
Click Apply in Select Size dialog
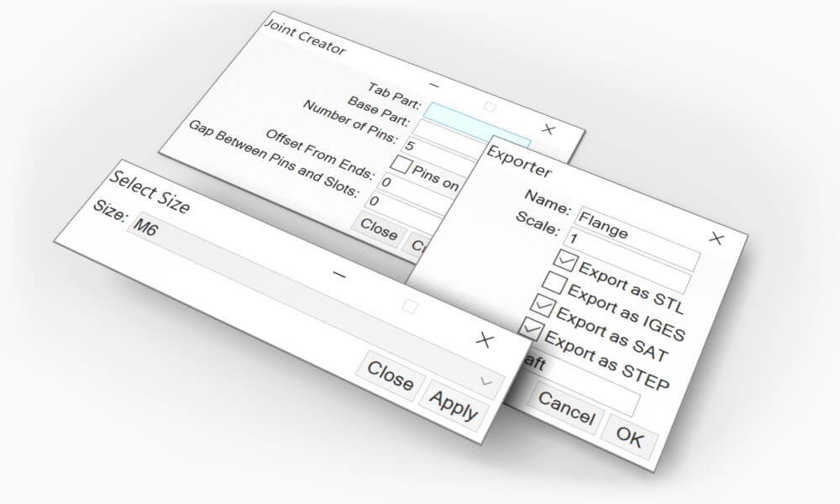point(454,406)
